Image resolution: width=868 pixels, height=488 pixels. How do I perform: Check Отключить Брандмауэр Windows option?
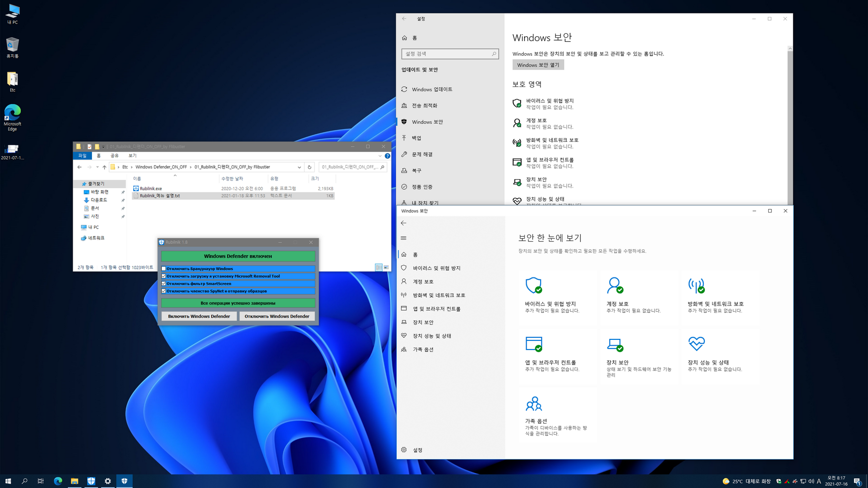pos(164,269)
